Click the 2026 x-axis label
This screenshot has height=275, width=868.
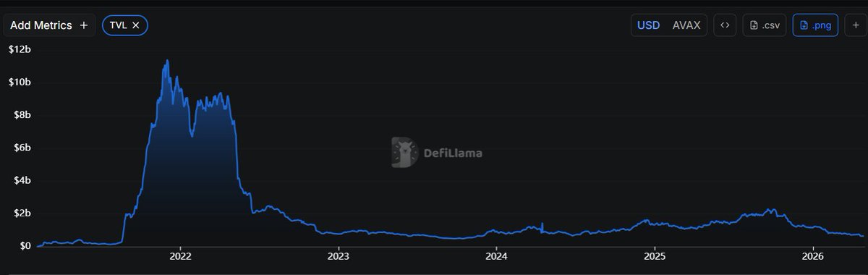click(x=814, y=256)
